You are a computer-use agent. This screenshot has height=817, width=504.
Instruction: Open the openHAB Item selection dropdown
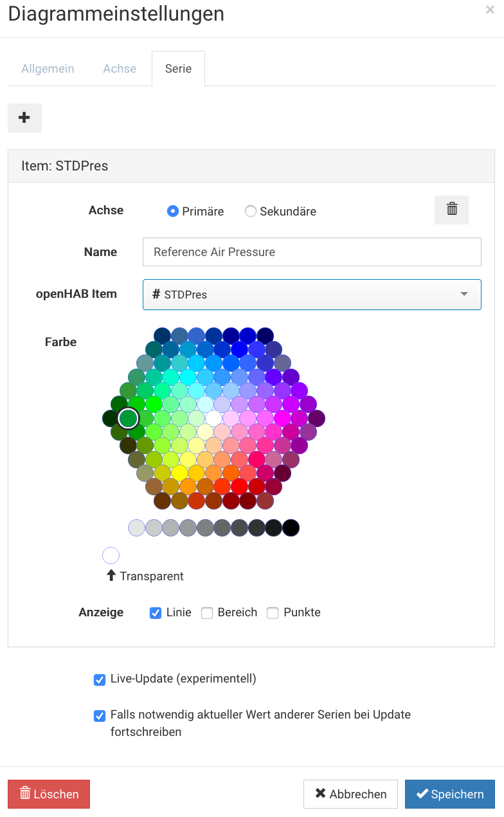(x=312, y=294)
